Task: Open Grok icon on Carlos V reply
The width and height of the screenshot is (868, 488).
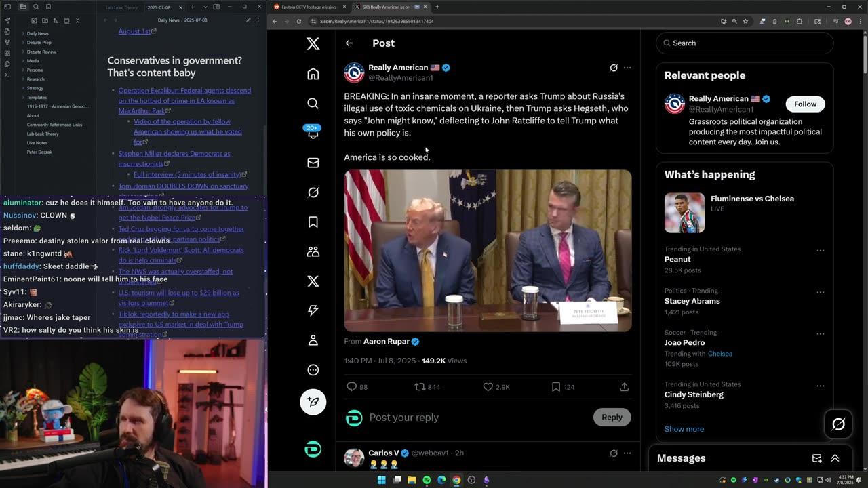Action: pyautogui.click(x=614, y=453)
